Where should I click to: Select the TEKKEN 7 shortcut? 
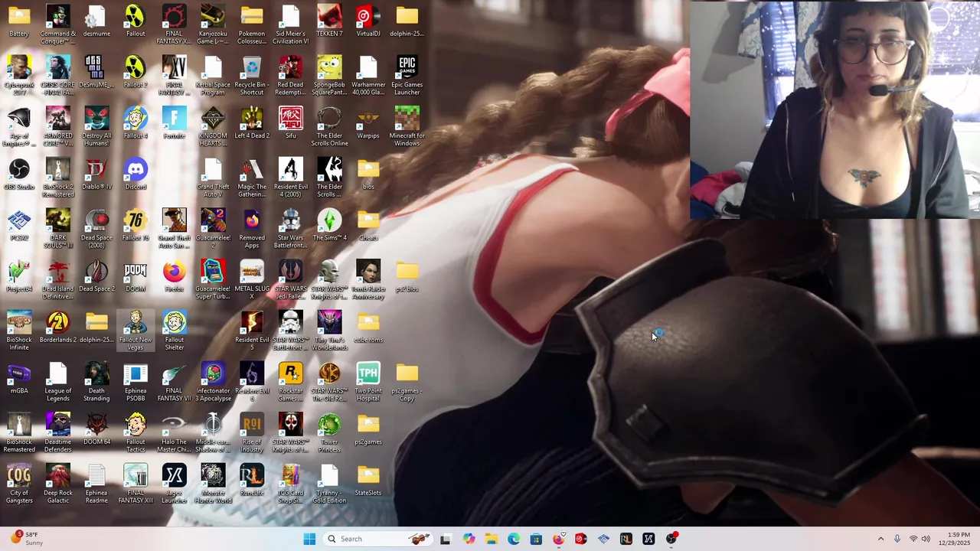(x=329, y=21)
